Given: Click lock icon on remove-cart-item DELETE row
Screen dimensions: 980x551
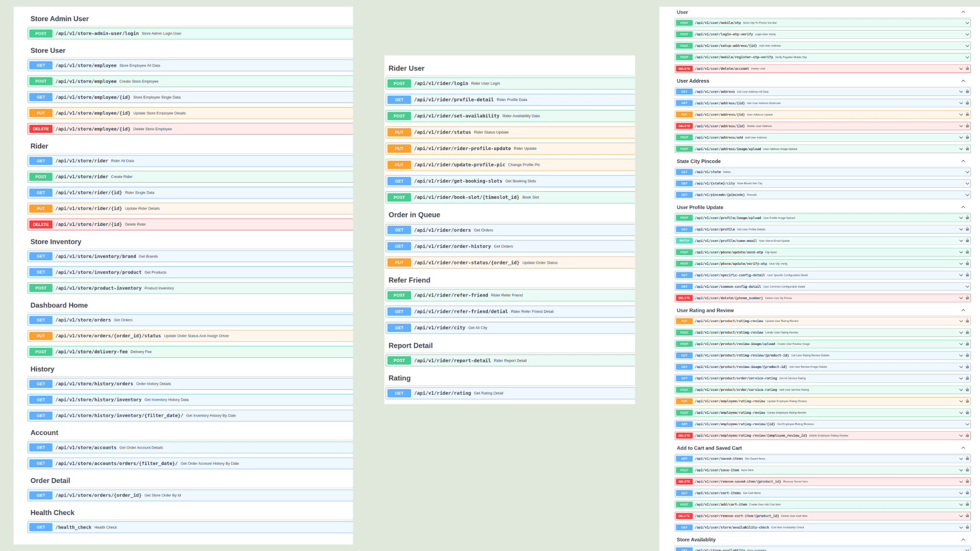Looking at the screenshot, I should tap(967, 516).
